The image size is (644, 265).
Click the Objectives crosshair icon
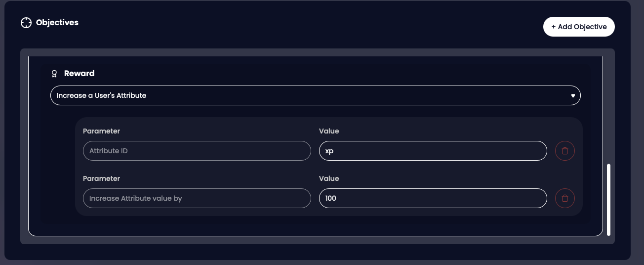click(x=26, y=23)
